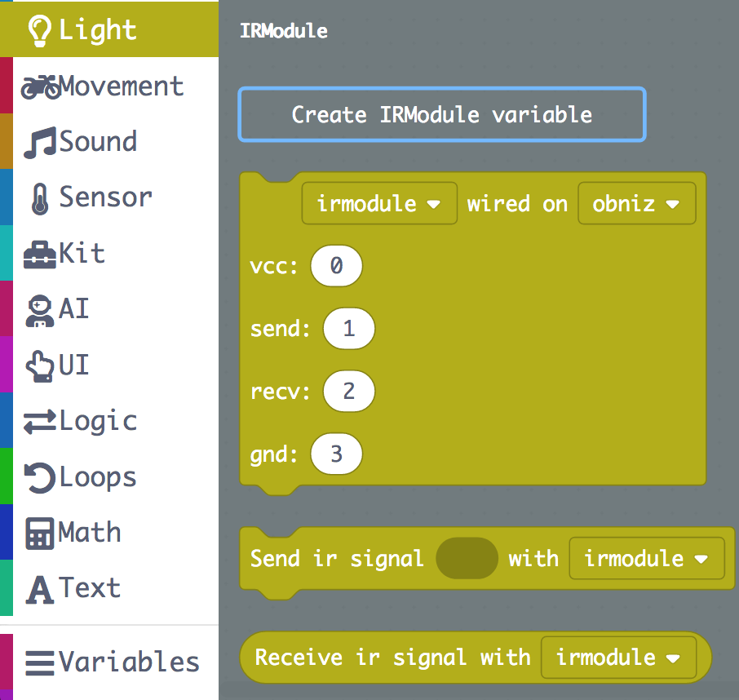Open the irmodule dropdown in wiring block
This screenshot has height=700, width=739.
pos(378,203)
